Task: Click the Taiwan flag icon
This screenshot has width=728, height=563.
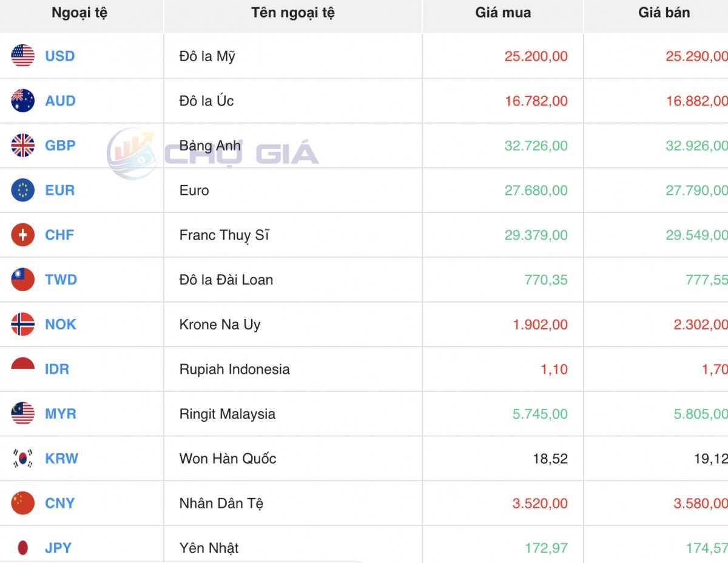Action: point(23,280)
